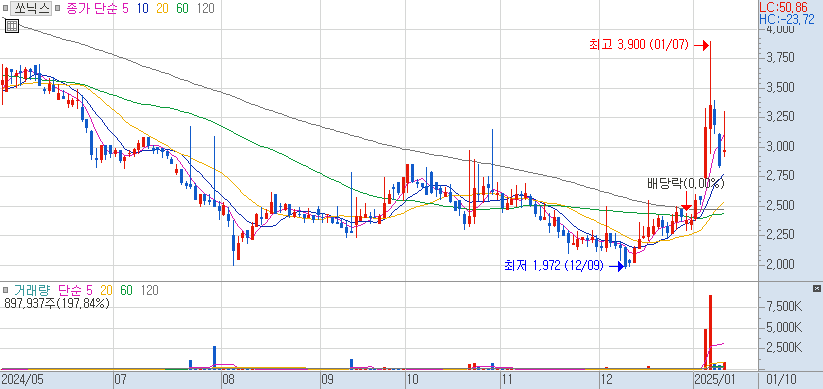Click the 배당락(0,00%) ex-dividend label
Viewport: 823px width, 389px height.
685,183
